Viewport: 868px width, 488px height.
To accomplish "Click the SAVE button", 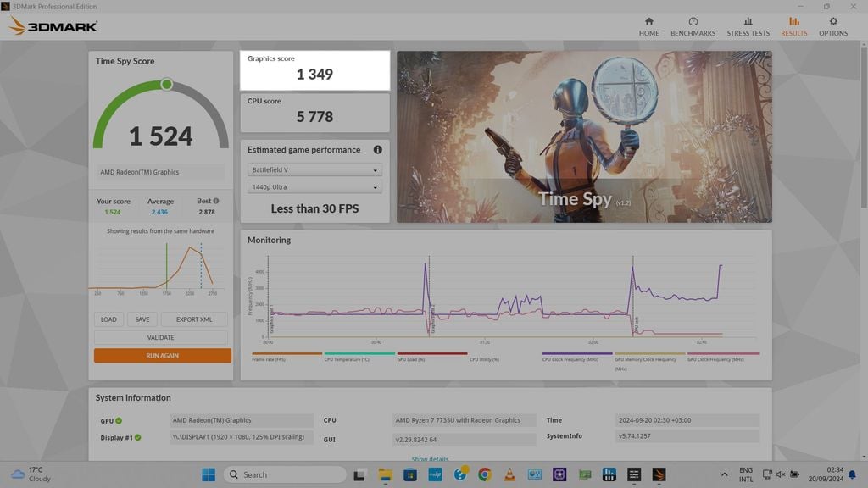I will 142,319.
